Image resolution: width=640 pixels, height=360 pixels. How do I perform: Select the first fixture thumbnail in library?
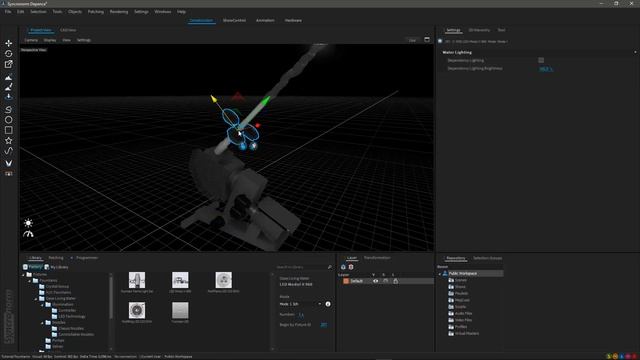tap(137, 280)
